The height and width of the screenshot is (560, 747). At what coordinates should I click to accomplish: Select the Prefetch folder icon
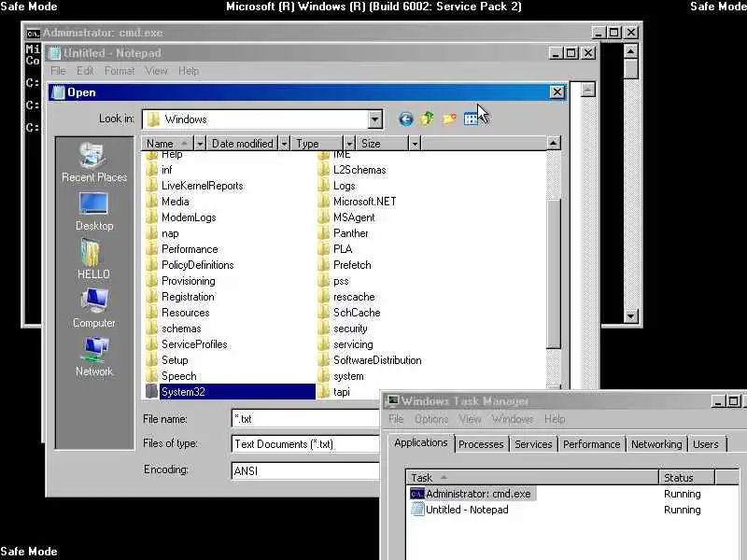pyautogui.click(x=324, y=265)
